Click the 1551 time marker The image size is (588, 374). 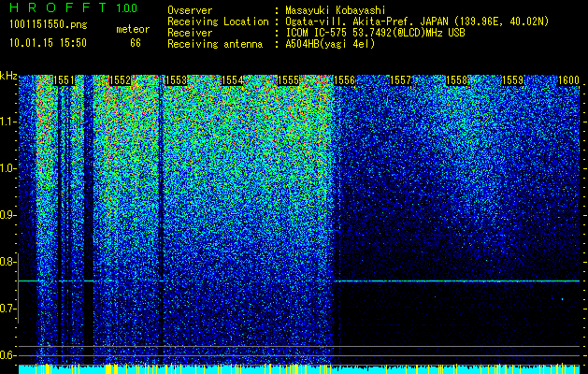coord(64,80)
